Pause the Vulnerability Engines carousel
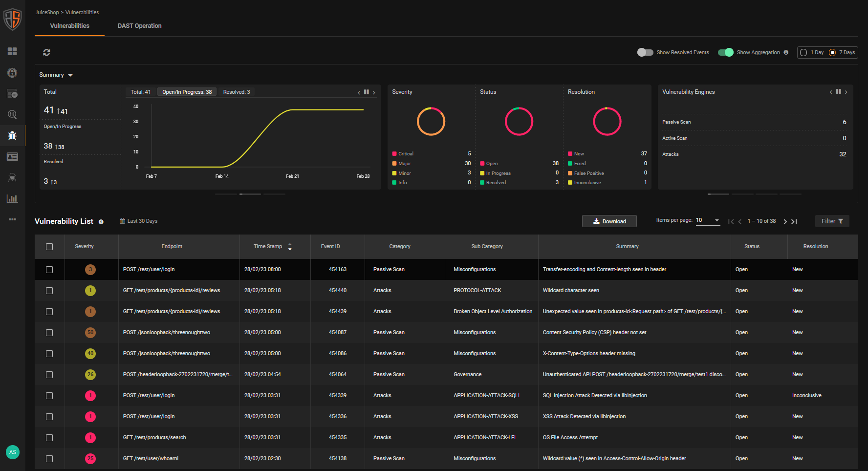 tap(839, 91)
